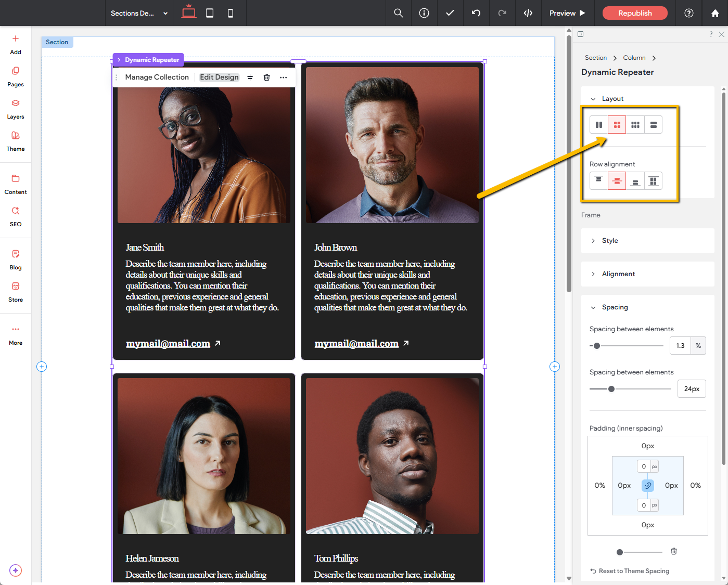The image size is (728, 585).
Task: Set row alignment to top
Action: tap(599, 180)
